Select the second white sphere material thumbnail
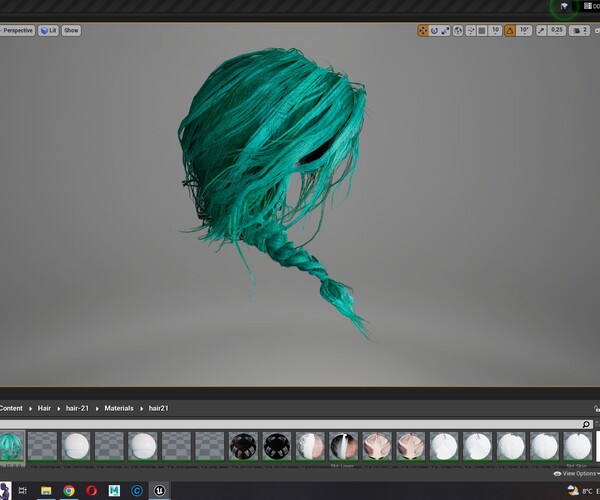The width and height of the screenshot is (600, 500). click(142, 446)
